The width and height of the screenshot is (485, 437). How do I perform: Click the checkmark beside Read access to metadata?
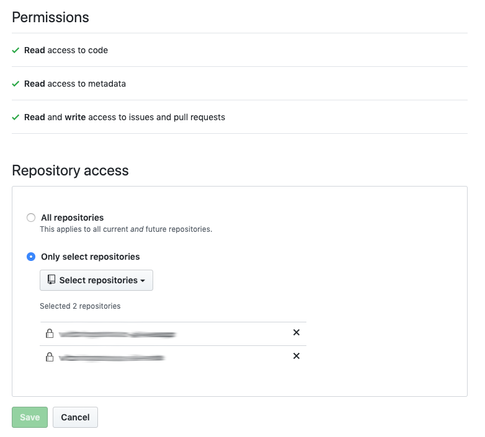(x=16, y=84)
